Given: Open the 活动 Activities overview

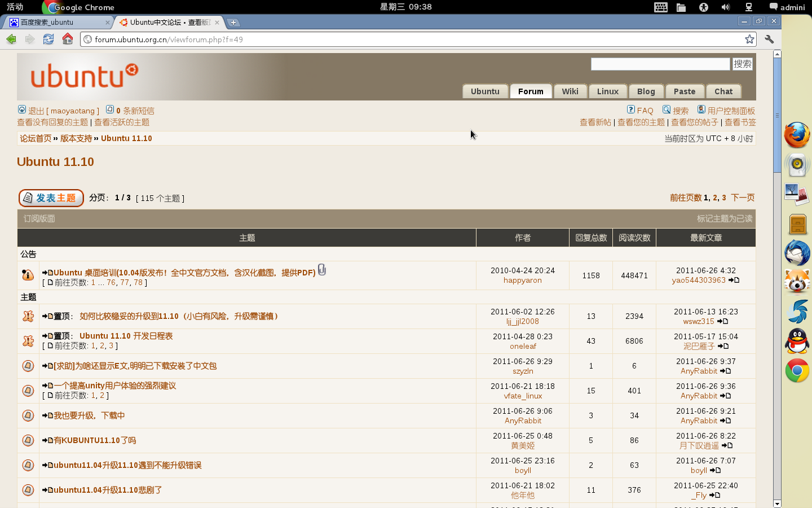Looking at the screenshot, I should pos(15,7).
